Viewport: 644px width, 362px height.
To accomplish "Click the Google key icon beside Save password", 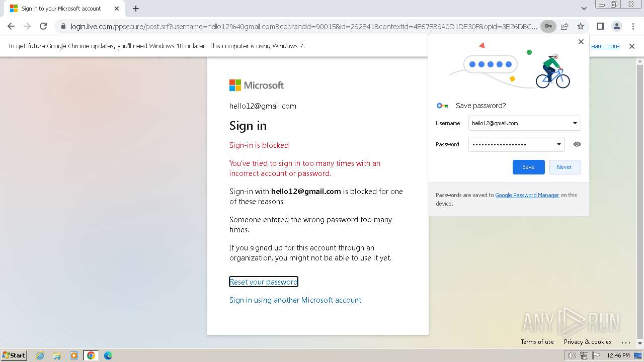I will tap(442, 106).
